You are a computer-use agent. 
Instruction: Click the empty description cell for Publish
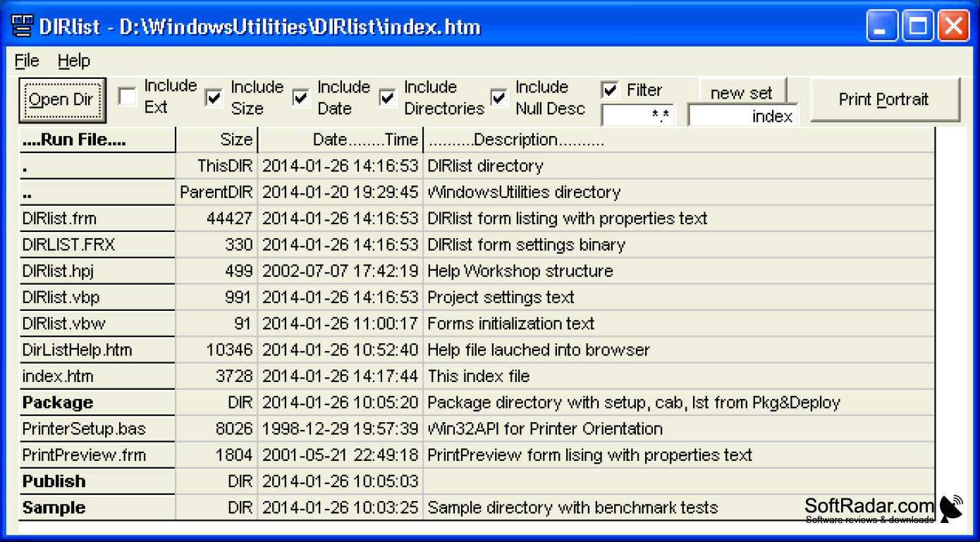[679, 481]
